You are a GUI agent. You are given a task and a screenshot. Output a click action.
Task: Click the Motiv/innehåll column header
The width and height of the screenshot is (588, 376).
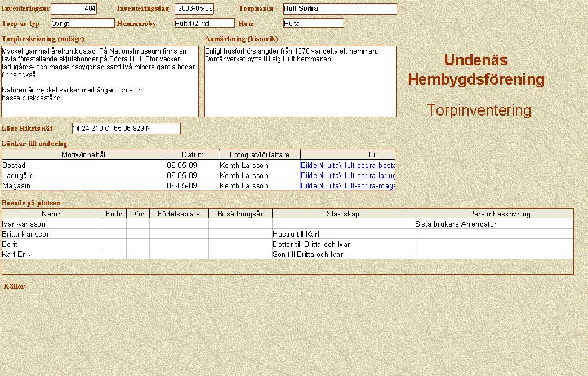tap(84, 154)
